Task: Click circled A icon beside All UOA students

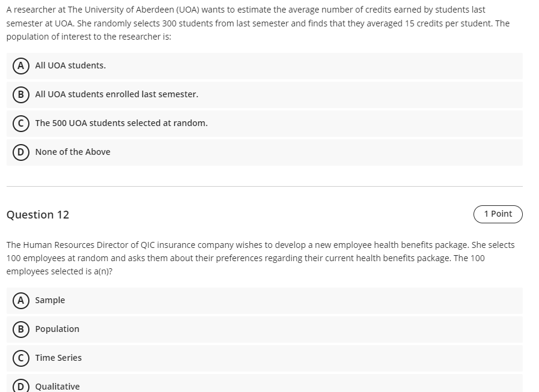Action: pos(20,65)
